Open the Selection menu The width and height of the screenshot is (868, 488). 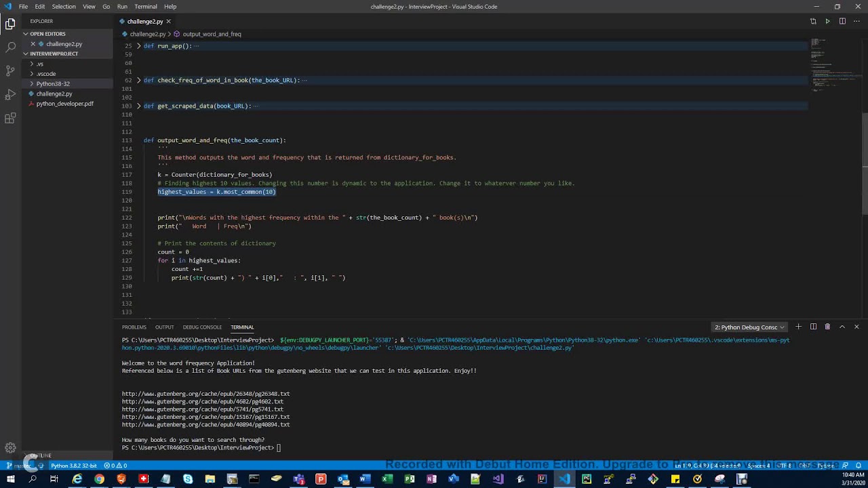coord(64,6)
